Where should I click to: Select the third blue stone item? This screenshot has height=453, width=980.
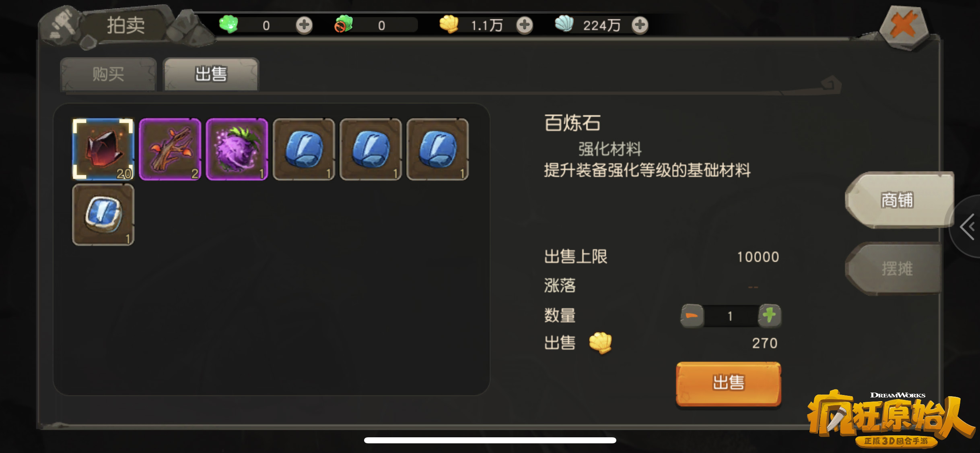(x=437, y=149)
